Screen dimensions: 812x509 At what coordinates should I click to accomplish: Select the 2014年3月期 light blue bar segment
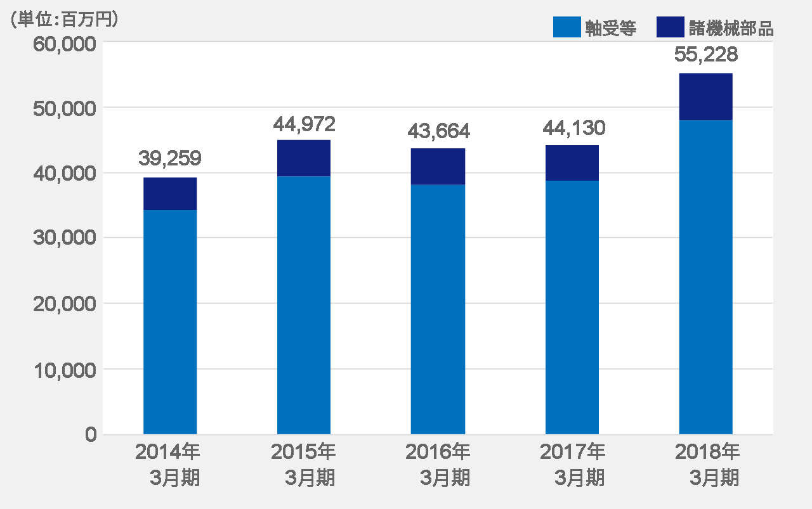tap(170, 322)
